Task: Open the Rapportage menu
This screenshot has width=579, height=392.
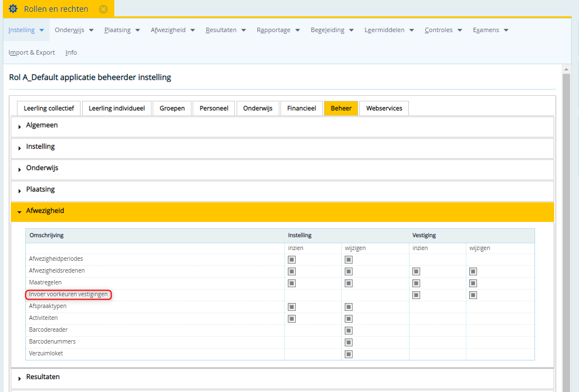Action: point(278,30)
